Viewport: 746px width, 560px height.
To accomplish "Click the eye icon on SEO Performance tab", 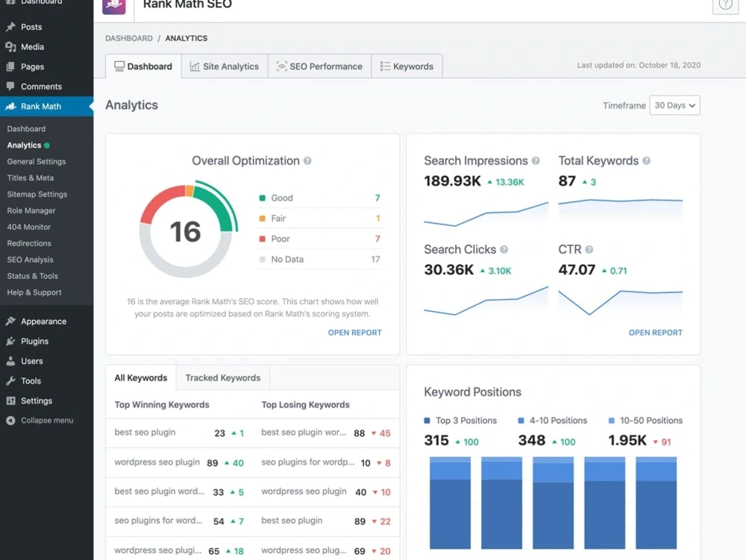I will pyautogui.click(x=282, y=66).
